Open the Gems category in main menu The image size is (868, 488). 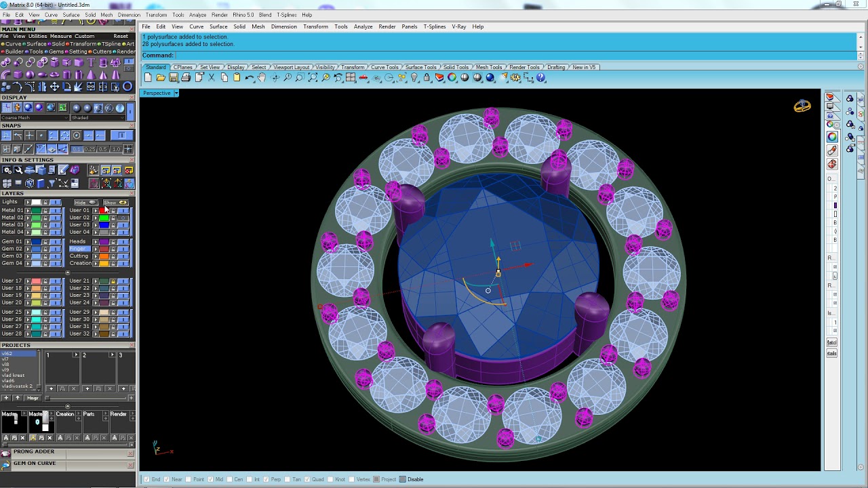(x=56, y=52)
